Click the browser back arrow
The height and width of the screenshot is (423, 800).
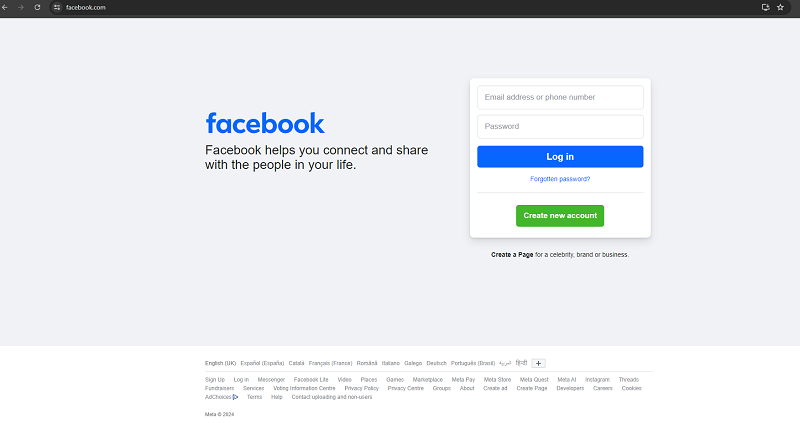(x=6, y=7)
